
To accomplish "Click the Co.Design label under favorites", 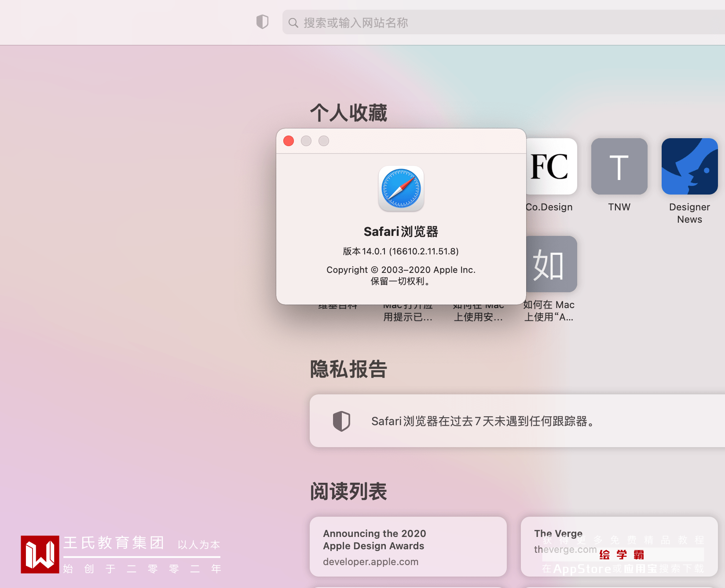I will pyautogui.click(x=549, y=207).
